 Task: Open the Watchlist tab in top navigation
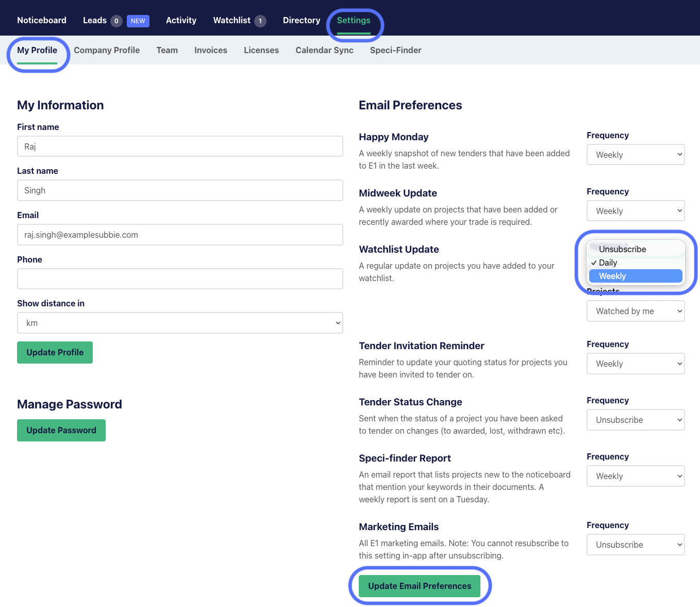point(232,21)
